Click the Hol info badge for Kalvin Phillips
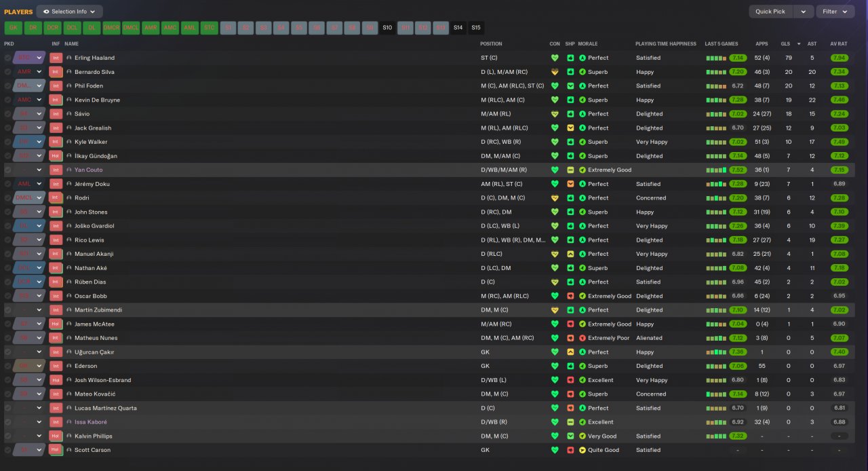The height and width of the screenshot is (471, 868). click(x=56, y=436)
